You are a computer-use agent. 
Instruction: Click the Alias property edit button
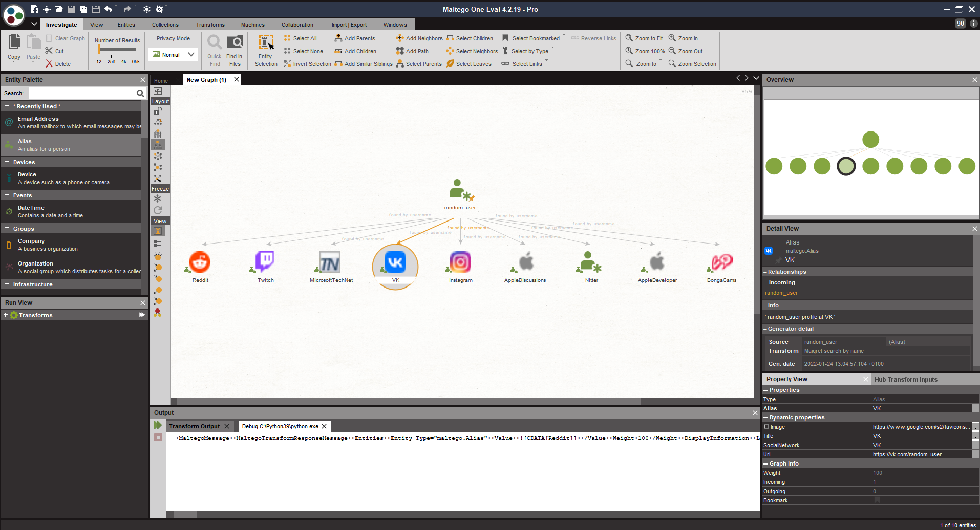(976, 408)
